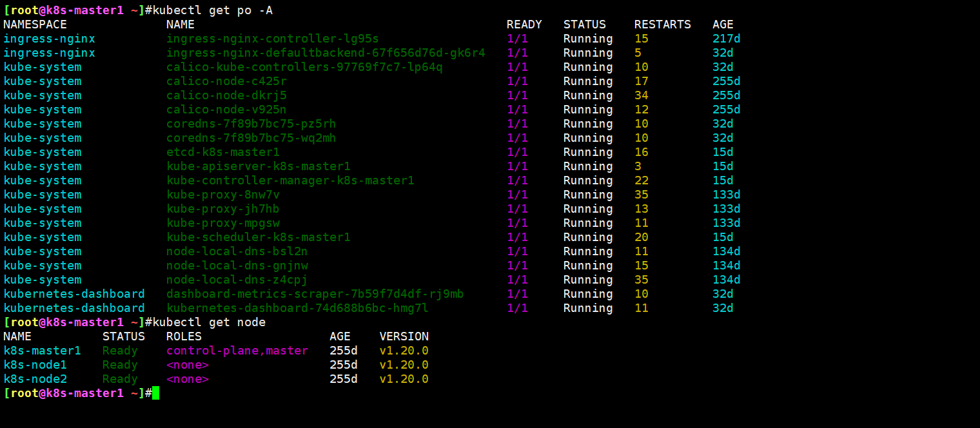Click kube-scheduler-k8s-master1 pod name

[x=258, y=237]
